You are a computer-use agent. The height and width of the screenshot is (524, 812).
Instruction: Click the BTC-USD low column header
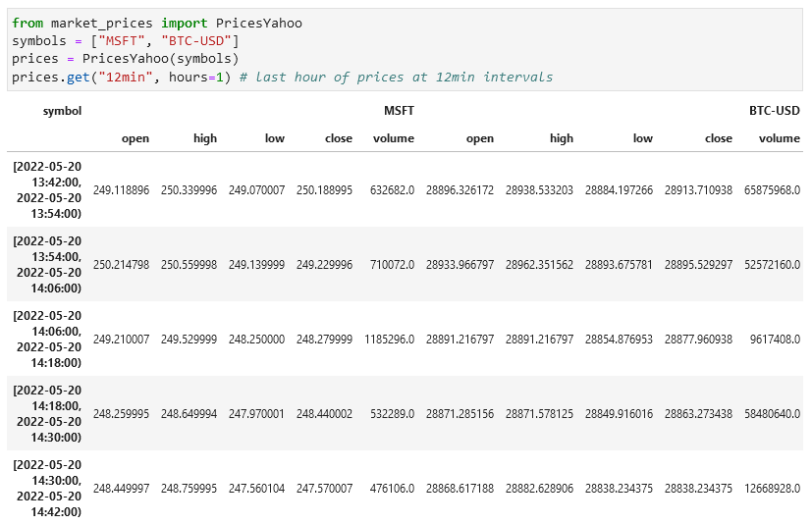643,138
